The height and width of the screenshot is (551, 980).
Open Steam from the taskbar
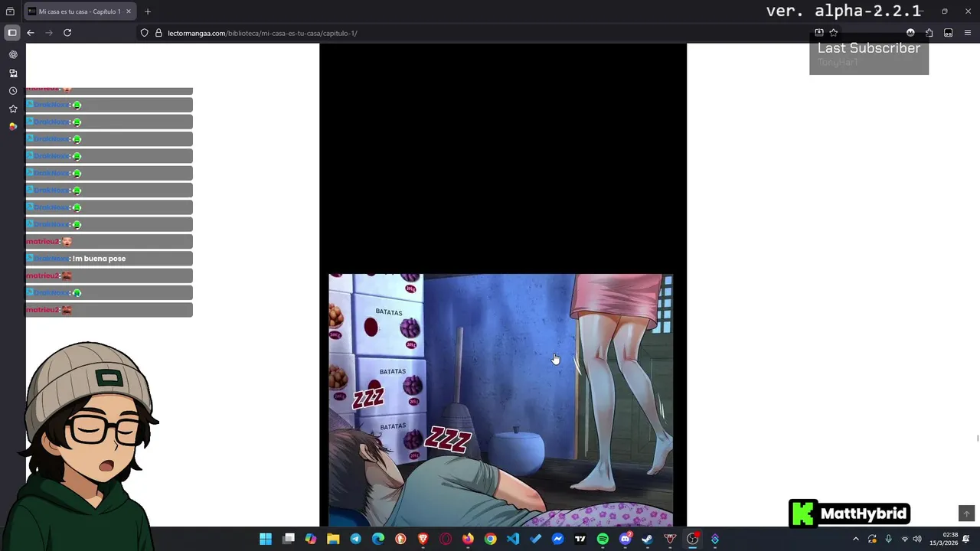pos(648,539)
